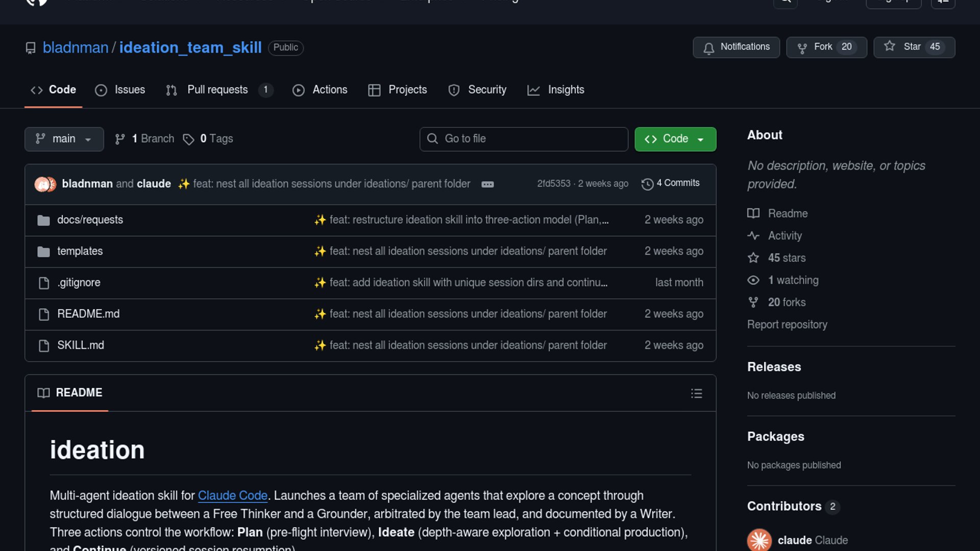Click the Go to file search field
This screenshot has width=980, height=551.
(x=524, y=139)
